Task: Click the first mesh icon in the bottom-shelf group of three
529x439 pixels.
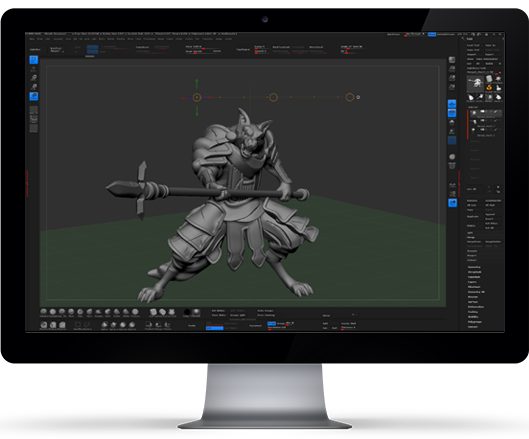Action: pos(153,312)
